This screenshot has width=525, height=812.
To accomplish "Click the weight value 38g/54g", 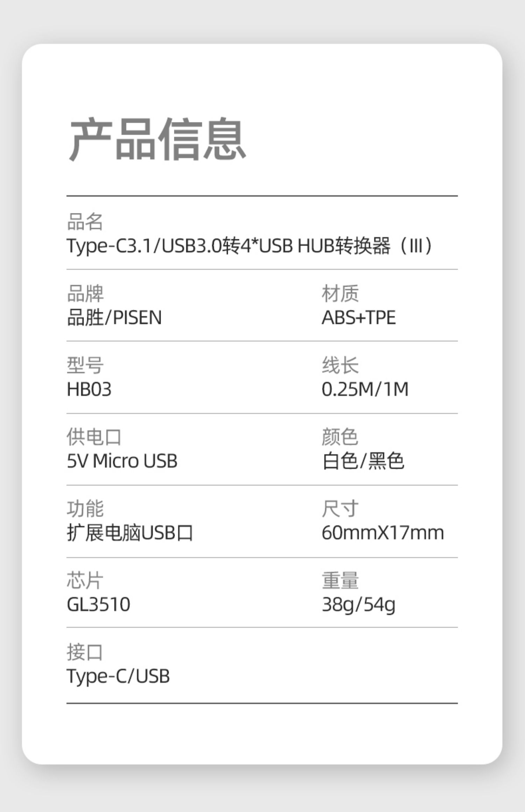I will point(359,605).
